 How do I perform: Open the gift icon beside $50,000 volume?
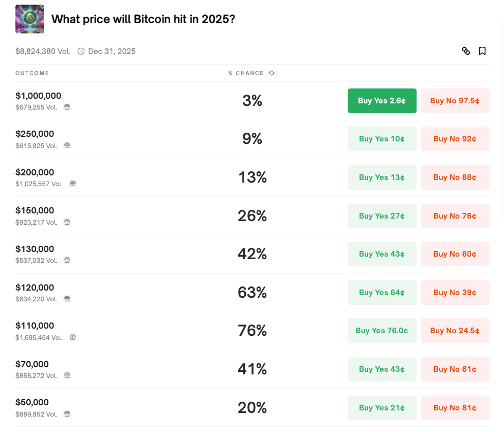point(67,413)
